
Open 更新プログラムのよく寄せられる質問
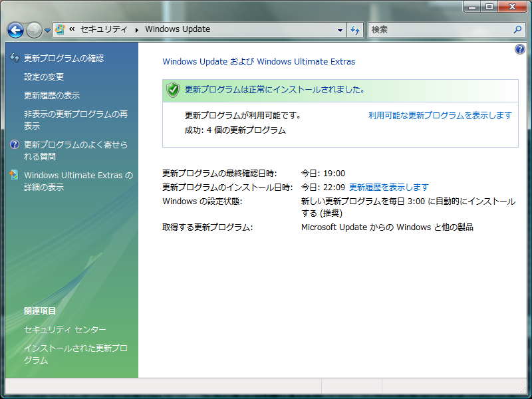click(76, 151)
